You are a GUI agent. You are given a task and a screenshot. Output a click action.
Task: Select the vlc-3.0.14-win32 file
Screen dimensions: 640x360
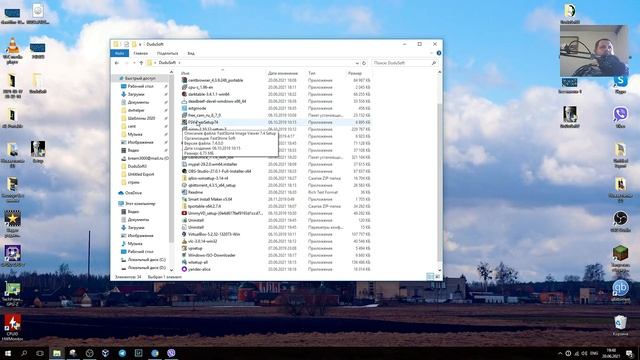click(203, 241)
